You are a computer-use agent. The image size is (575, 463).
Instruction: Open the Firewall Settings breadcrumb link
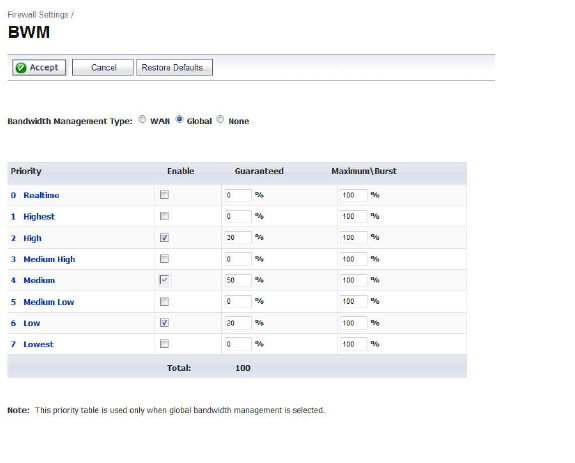click(x=38, y=15)
